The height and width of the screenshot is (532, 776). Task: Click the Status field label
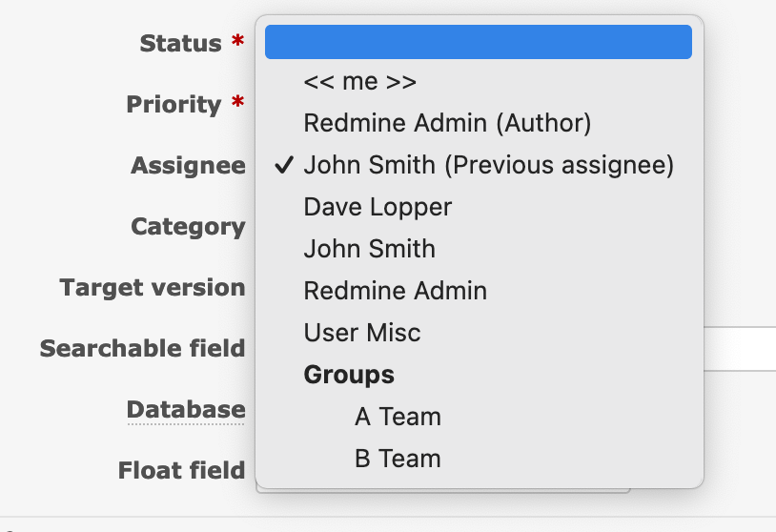[180, 44]
